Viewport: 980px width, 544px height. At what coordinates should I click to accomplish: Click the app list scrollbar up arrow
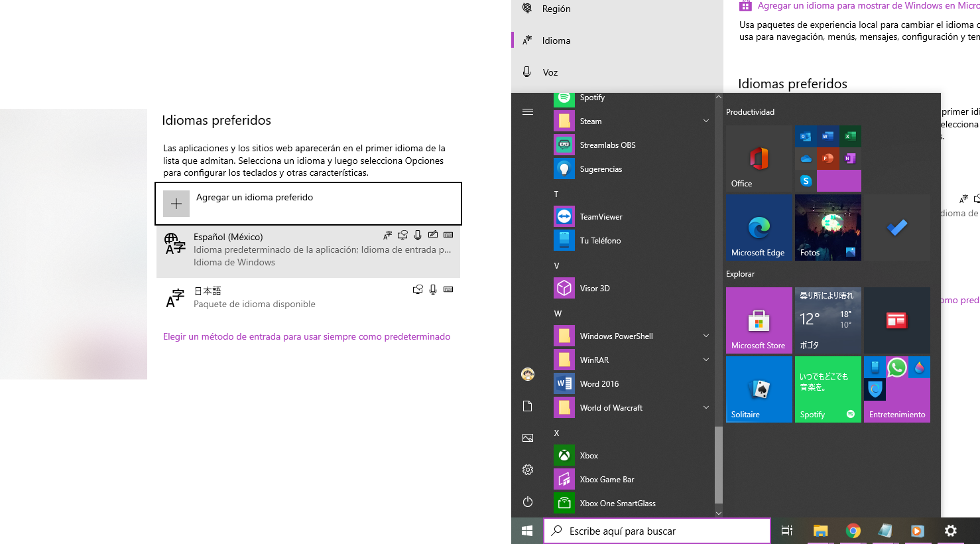(718, 98)
